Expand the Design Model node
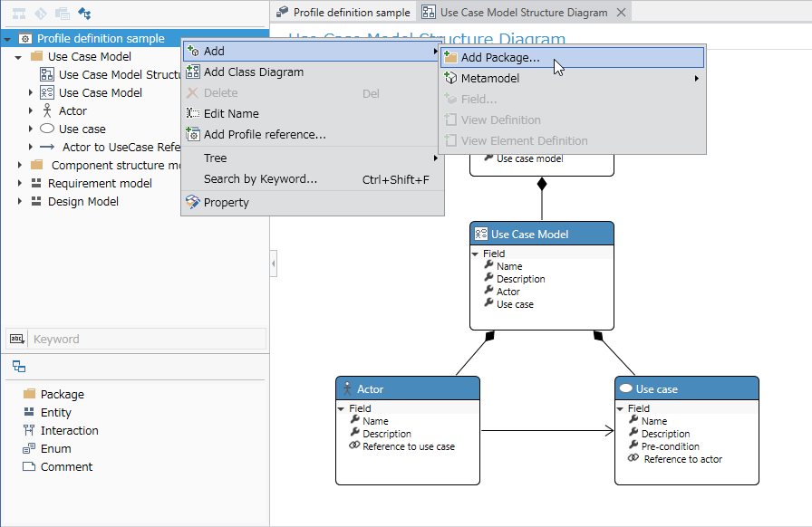The height and width of the screenshot is (527, 812). 20,201
